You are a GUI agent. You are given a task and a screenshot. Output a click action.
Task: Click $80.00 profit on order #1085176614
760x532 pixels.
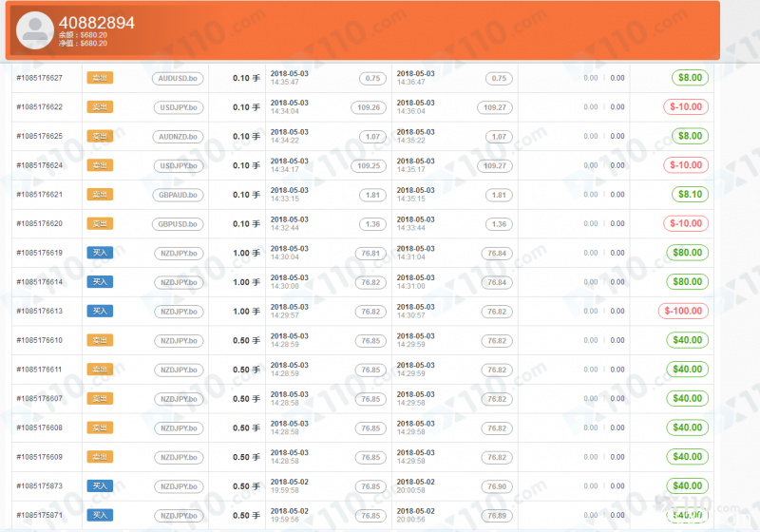(687, 281)
